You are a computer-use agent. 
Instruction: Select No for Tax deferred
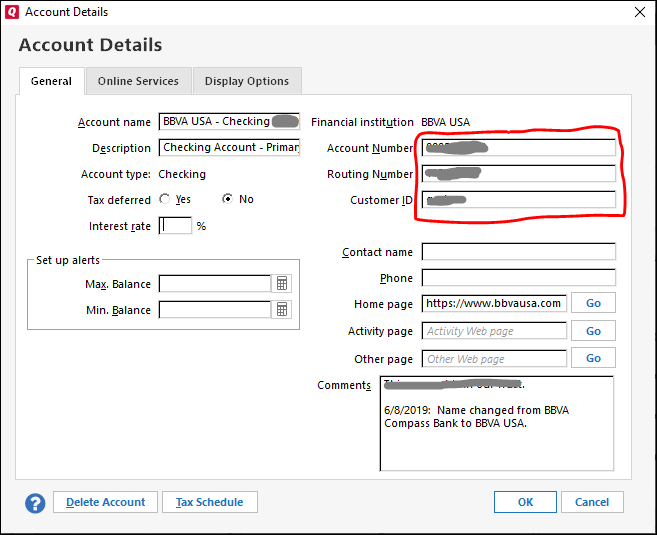[x=227, y=199]
